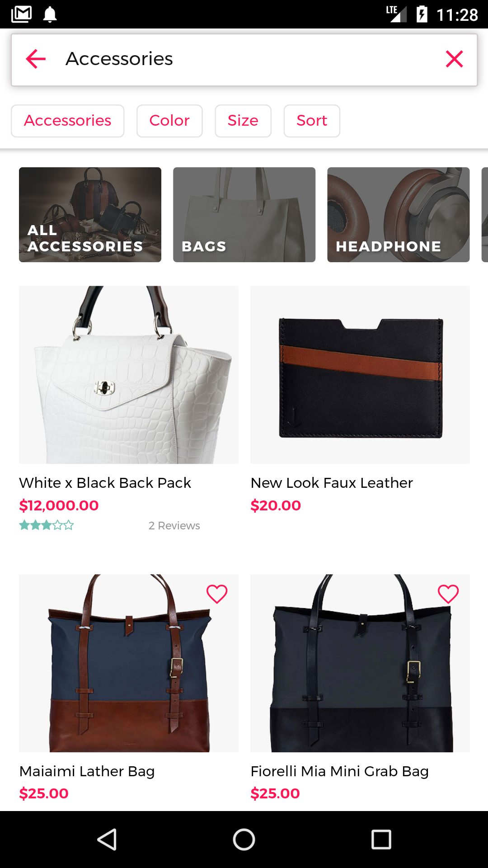Clear search with the pink X icon
Image resolution: width=488 pixels, height=868 pixels.
click(x=454, y=59)
